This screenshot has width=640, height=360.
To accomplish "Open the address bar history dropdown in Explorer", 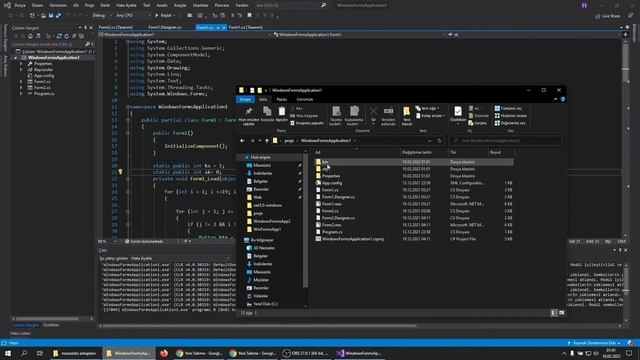I will click(x=429, y=141).
